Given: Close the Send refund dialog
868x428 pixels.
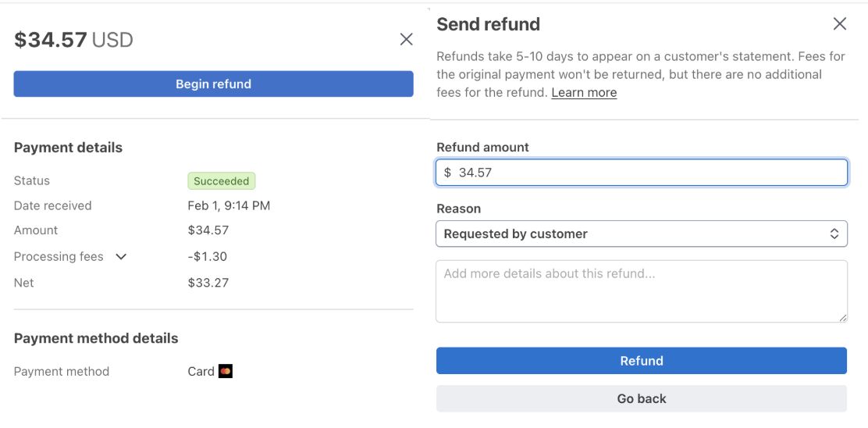Looking at the screenshot, I should tap(839, 24).
